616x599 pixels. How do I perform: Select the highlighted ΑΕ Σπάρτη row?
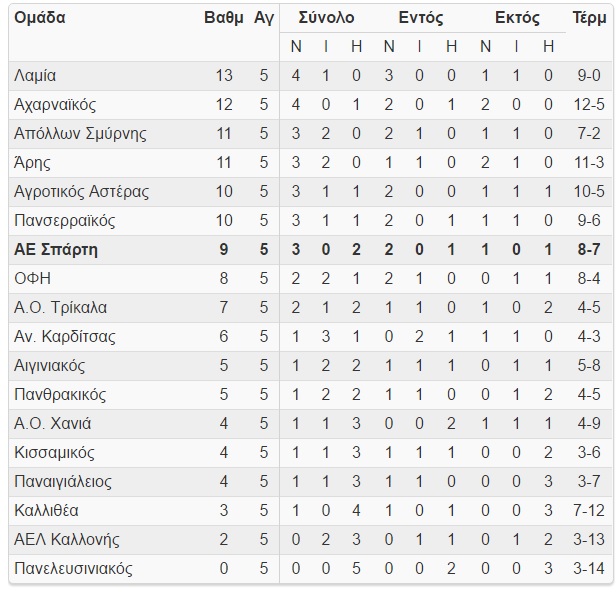(x=311, y=250)
